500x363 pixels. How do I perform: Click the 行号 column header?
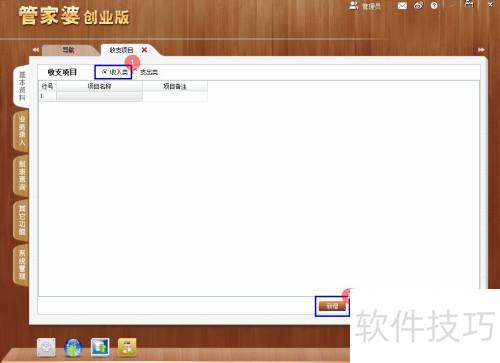click(47, 86)
